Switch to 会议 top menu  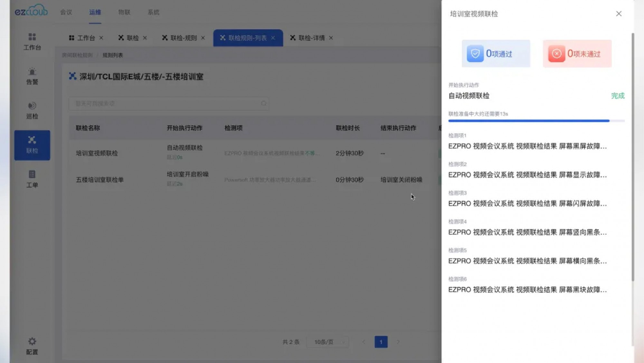[66, 12]
